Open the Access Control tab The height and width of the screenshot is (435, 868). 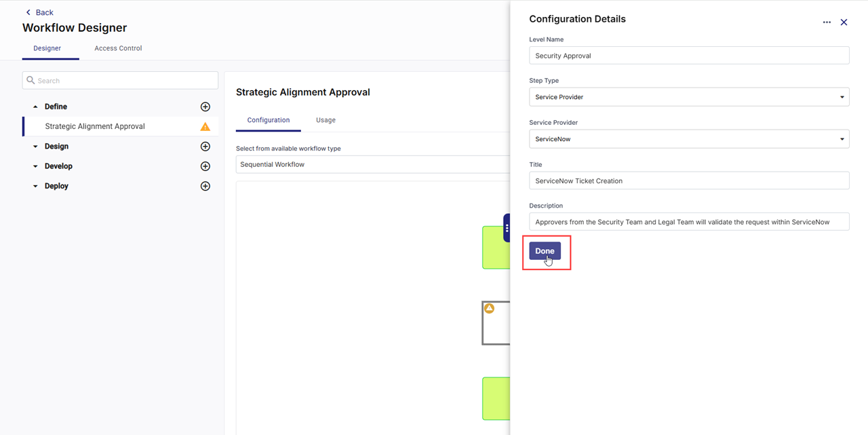pos(118,48)
